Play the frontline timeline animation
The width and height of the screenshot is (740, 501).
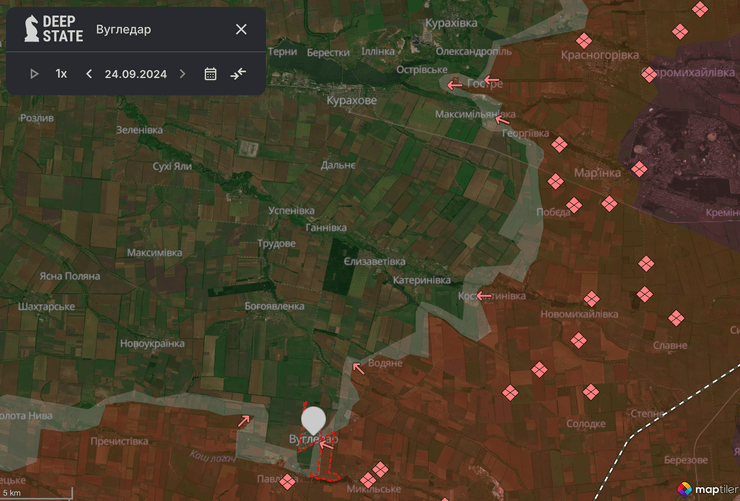pos(34,73)
